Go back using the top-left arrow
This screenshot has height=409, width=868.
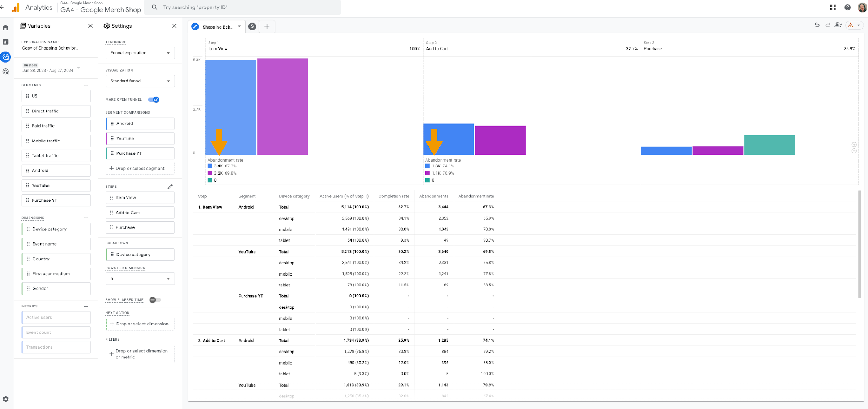(x=2, y=7)
